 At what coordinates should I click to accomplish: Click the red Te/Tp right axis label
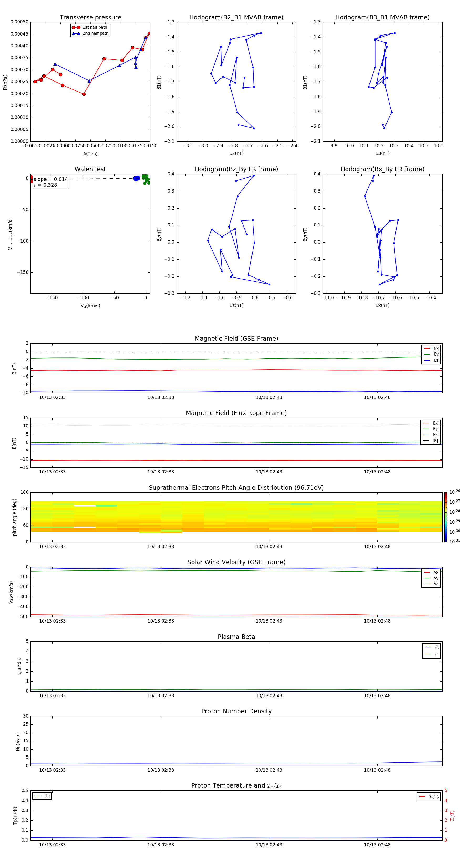tap(452, 815)
